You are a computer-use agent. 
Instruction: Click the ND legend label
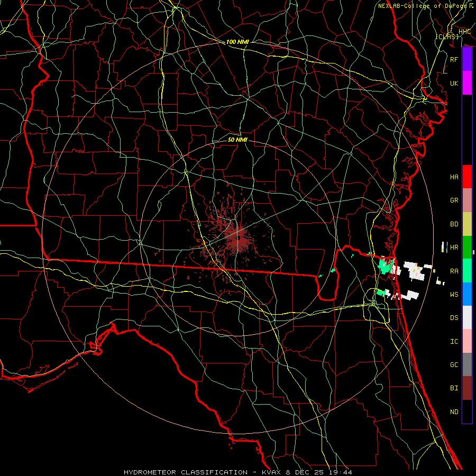point(454,411)
